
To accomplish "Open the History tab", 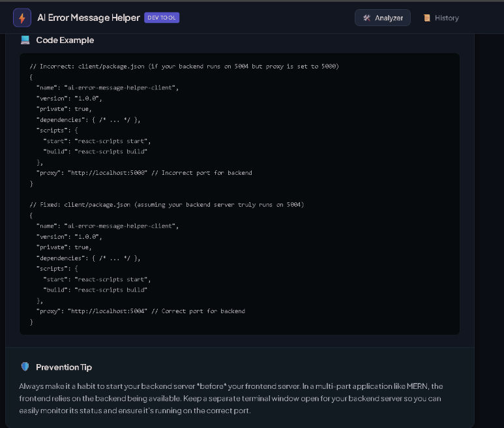I will [441, 18].
